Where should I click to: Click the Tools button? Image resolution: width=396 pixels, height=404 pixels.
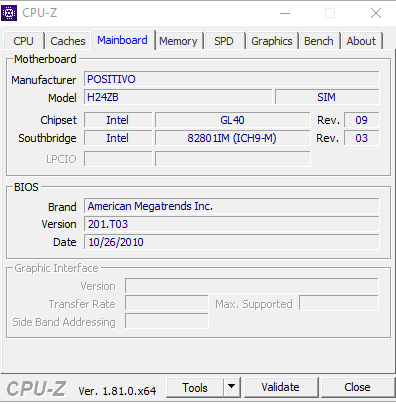click(195, 388)
